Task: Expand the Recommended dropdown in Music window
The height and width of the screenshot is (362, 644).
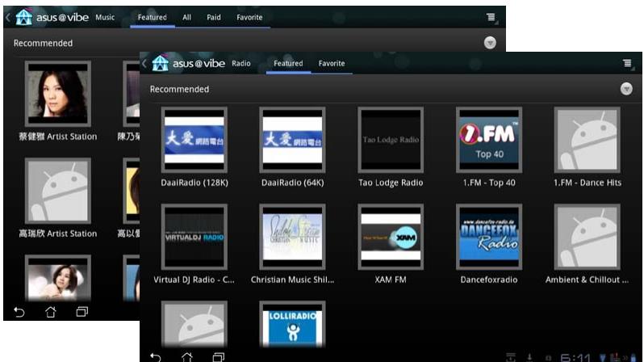Action: coord(490,43)
